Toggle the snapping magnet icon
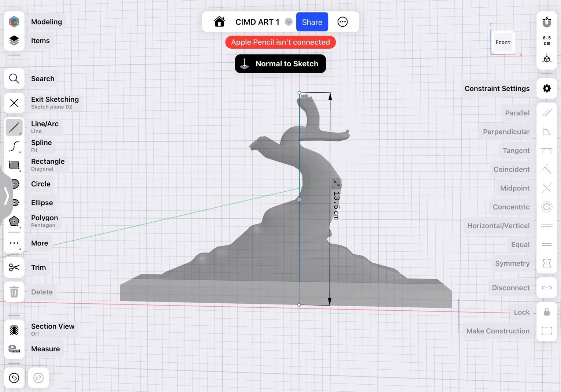 (547, 22)
